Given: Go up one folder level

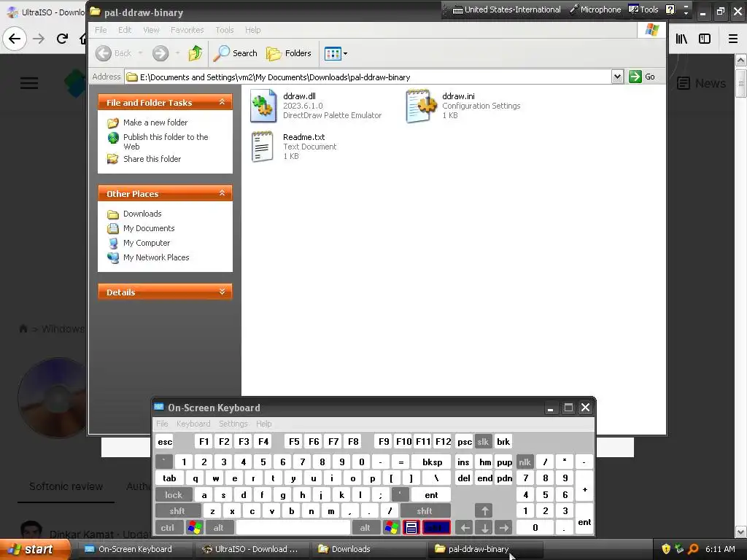Looking at the screenshot, I should coord(196,53).
